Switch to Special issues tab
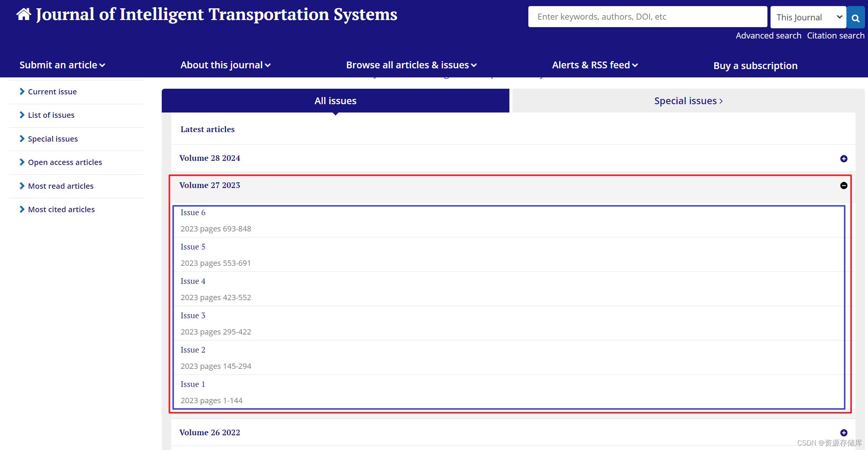The width and height of the screenshot is (868, 450). [688, 101]
